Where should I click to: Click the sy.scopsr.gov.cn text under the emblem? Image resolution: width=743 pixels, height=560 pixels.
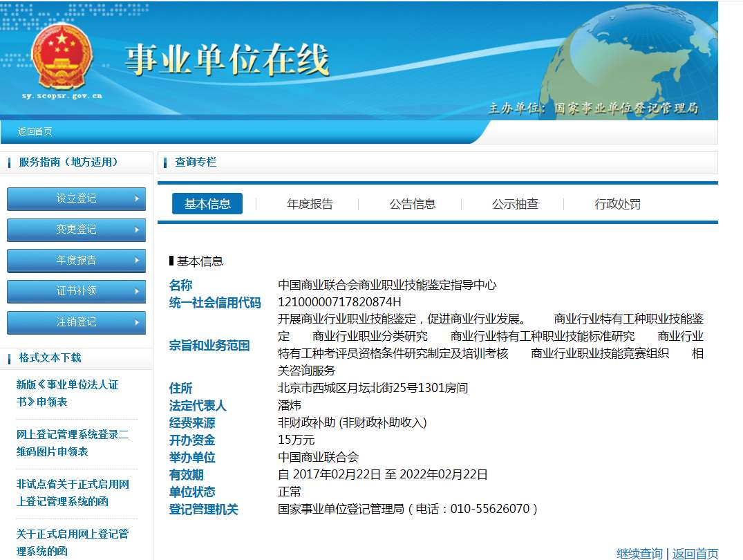[62, 96]
